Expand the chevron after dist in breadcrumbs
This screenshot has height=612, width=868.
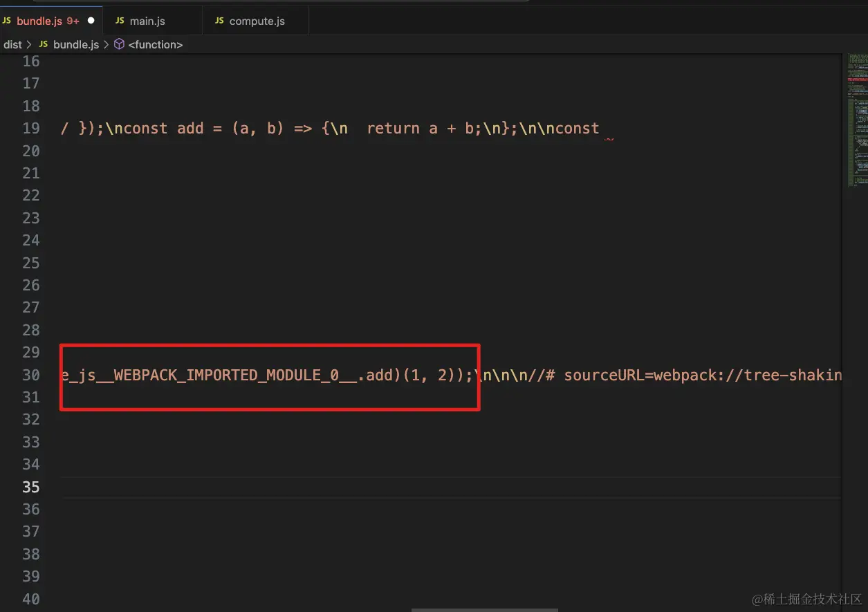point(29,44)
